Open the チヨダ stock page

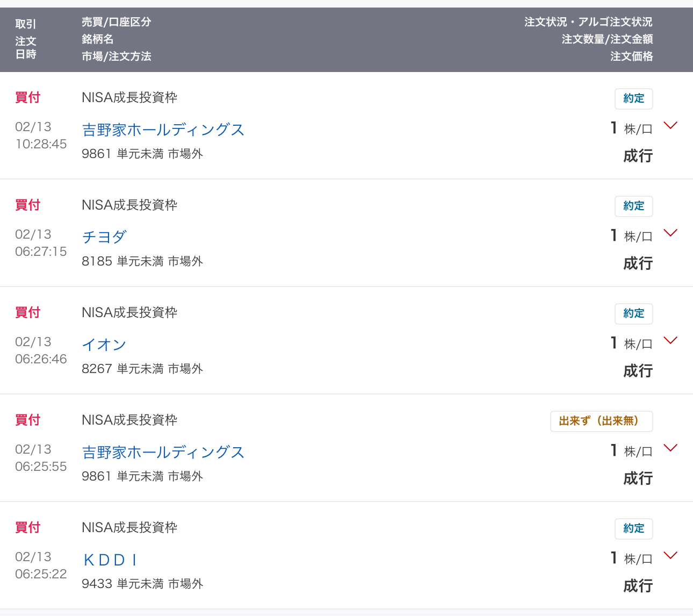(104, 237)
